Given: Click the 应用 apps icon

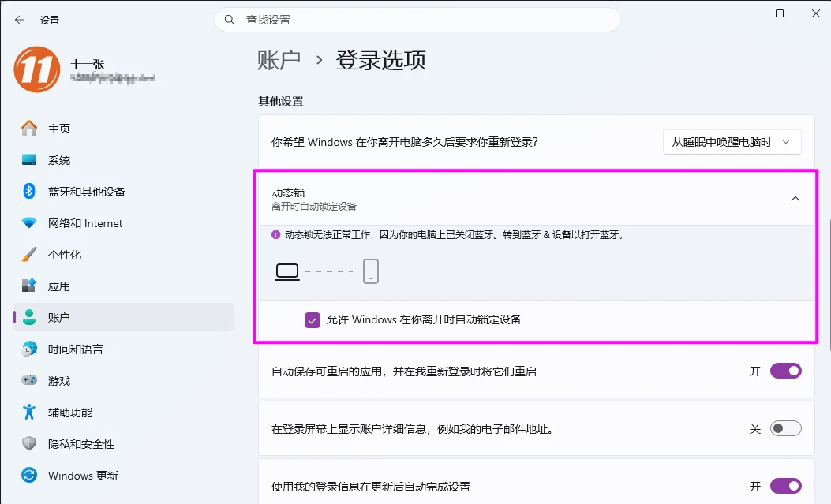Looking at the screenshot, I should point(29,286).
